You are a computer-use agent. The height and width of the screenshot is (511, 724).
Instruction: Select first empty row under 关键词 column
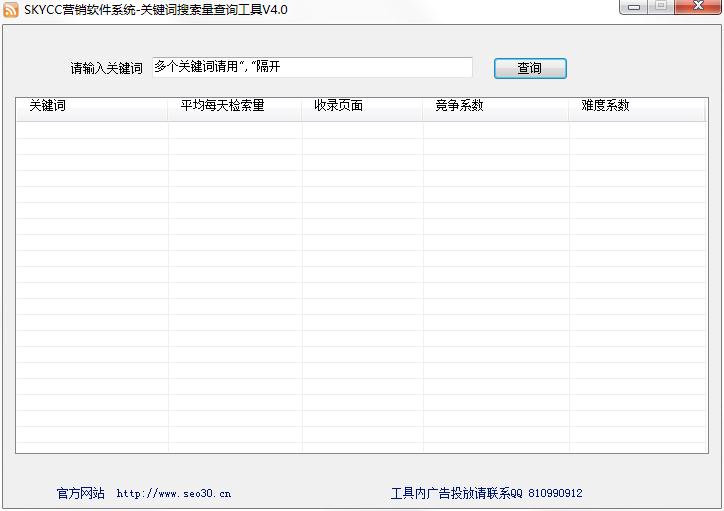[91, 130]
